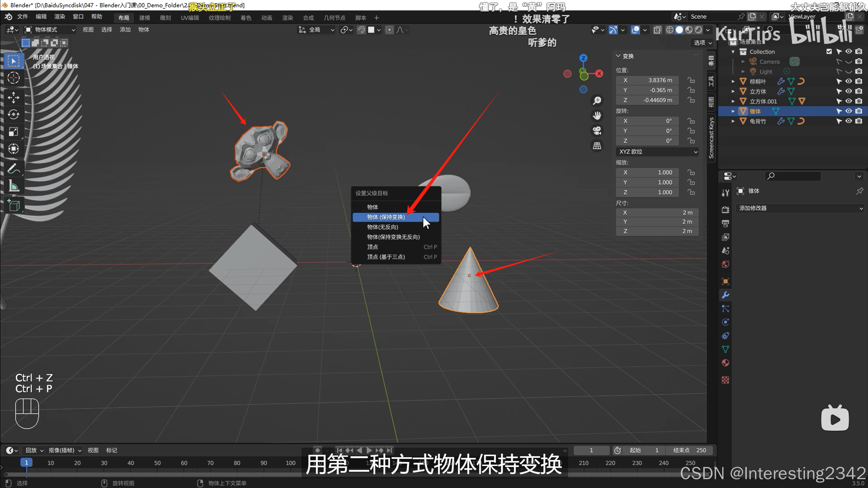The height and width of the screenshot is (488, 868).
Task: Switch to the 建模 workspace tab
Action: (144, 18)
